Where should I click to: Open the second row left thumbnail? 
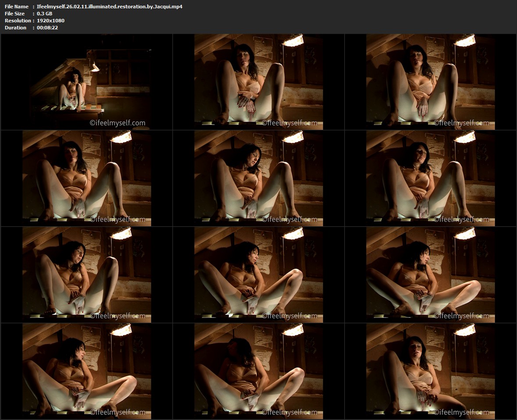pyautogui.click(x=87, y=178)
